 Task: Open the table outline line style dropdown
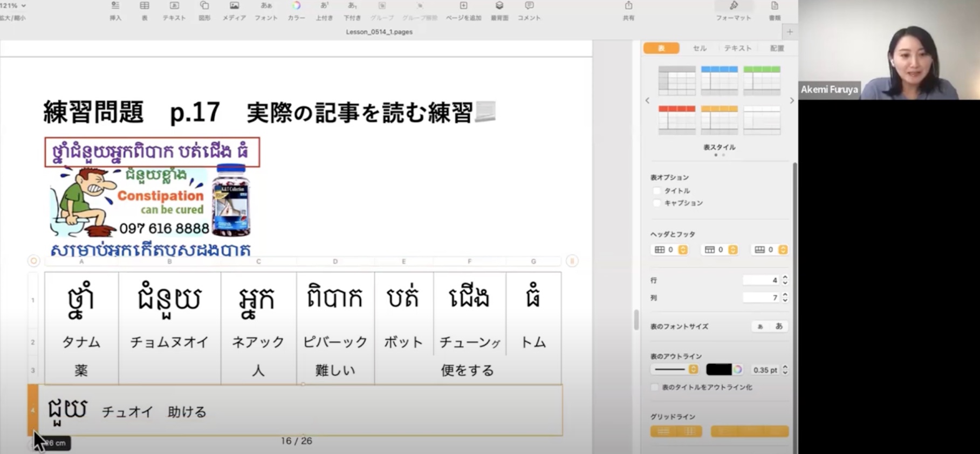pyautogui.click(x=694, y=369)
